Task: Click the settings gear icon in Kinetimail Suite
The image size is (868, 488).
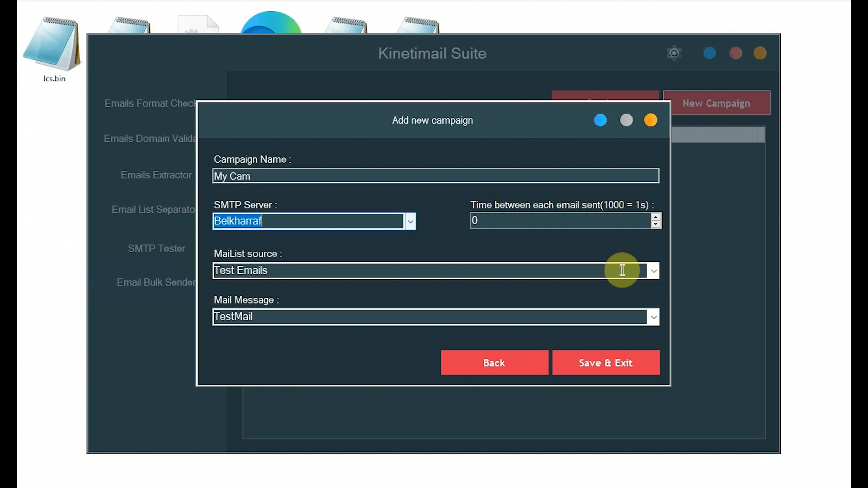Action: [x=674, y=53]
